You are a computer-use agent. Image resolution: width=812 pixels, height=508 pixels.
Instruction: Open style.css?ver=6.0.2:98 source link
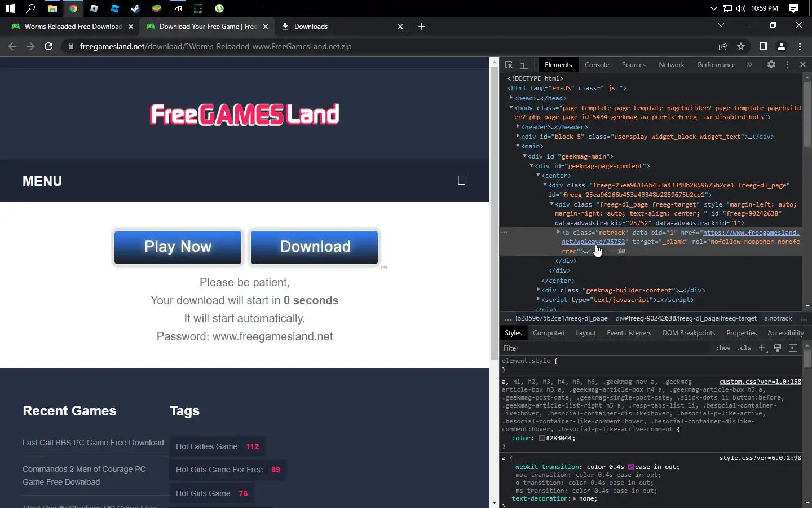[x=760, y=458]
